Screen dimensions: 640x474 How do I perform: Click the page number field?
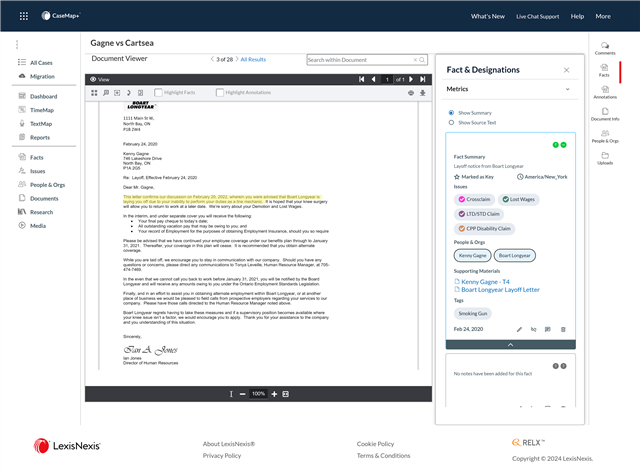point(387,79)
